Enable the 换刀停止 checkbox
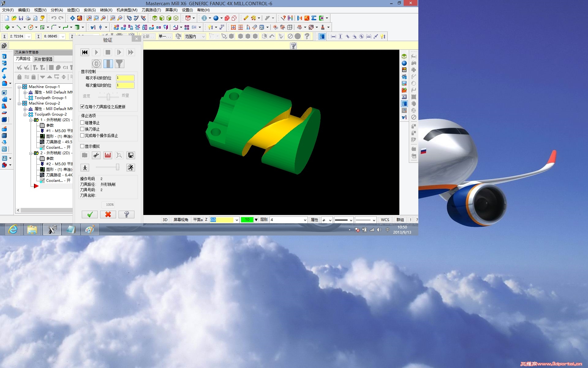Screen dimensions: 588x368 coord(82,129)
